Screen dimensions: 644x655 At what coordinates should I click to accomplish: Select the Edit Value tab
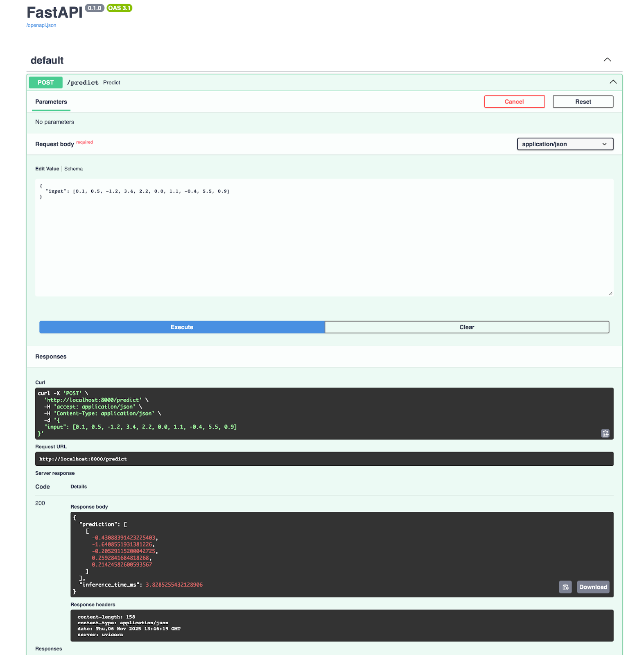tap(47, 169)
